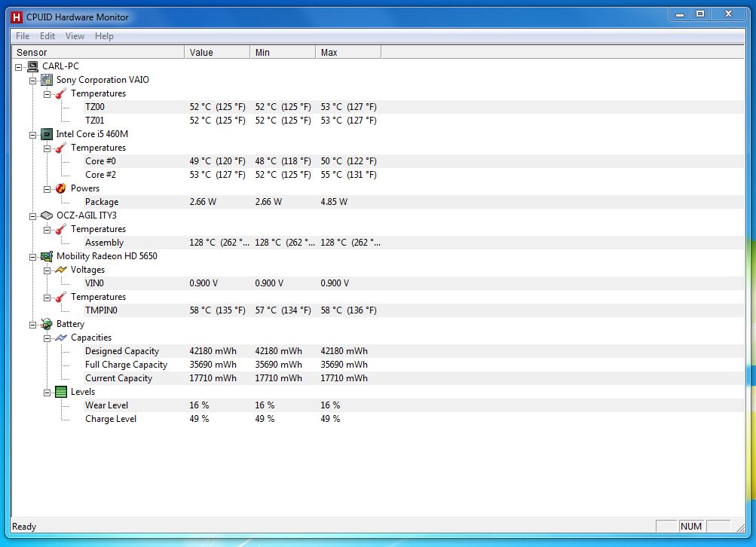
Task: Click the 4.85 W max Package value
Action: [x=334, y=202]
